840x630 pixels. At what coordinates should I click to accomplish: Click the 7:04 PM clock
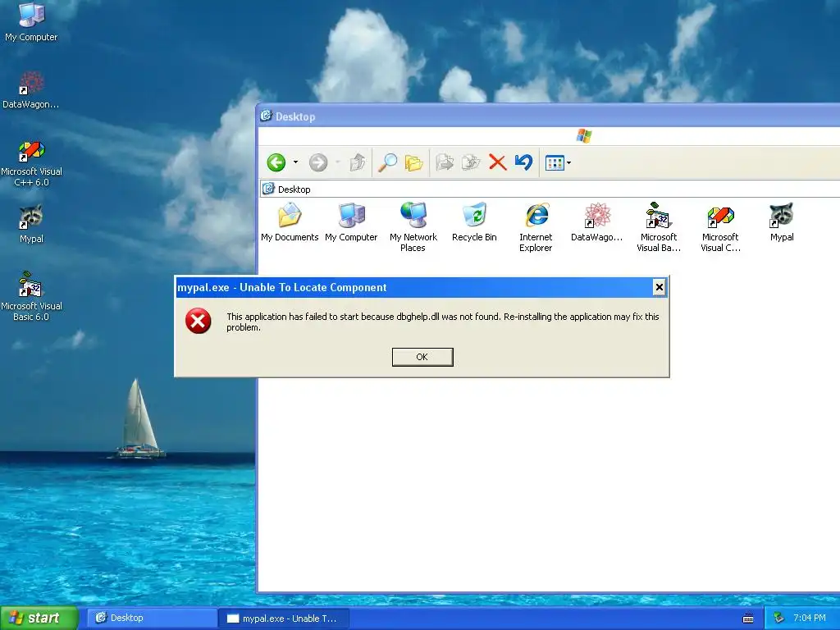pyautogui.click(x=810, y=619)
